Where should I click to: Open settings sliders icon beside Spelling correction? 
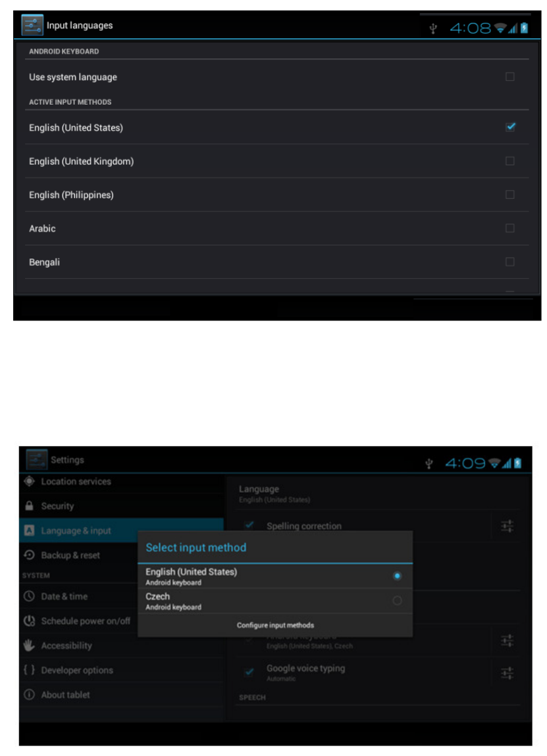(x=507, y=526)
